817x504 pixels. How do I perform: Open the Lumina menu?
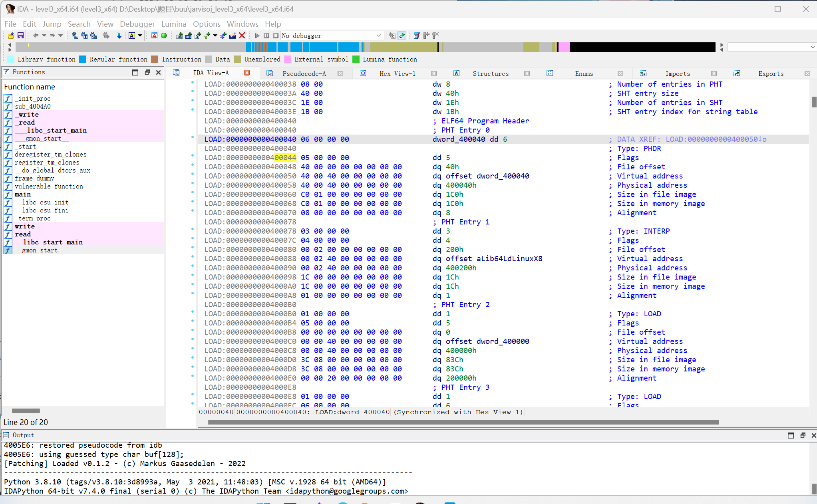tap(174, 24)
